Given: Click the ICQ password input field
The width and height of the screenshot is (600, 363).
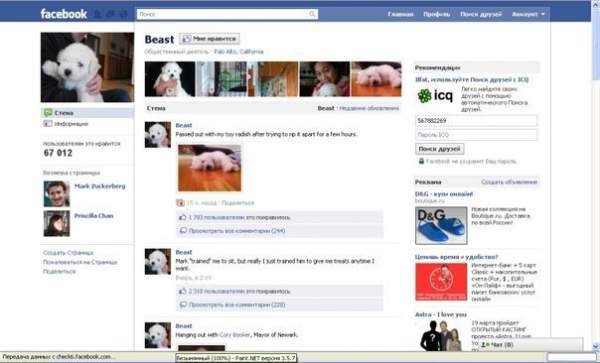Looking at the screenshot, I should [476, 135].
